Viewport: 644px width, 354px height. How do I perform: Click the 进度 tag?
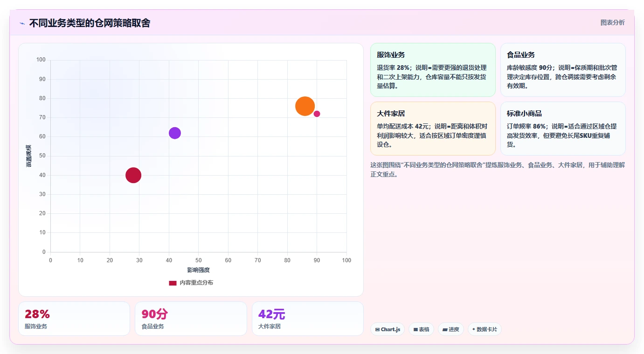tap(451, 329)
